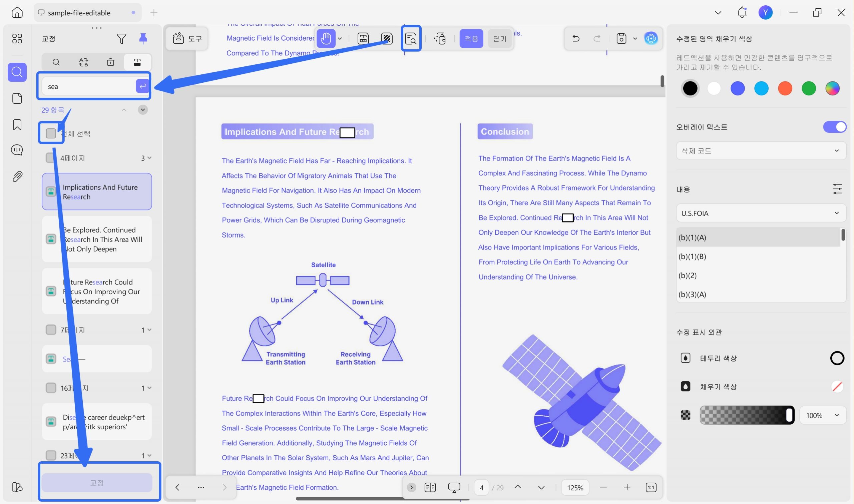Collapse the 7페이지 results group

[x=149, y=330]
